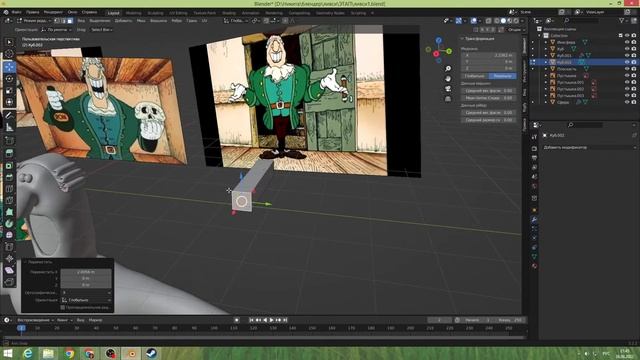The image size is (640, 360).
Task: Toggle X axis mesh mirror
Action: click(482, 29)
